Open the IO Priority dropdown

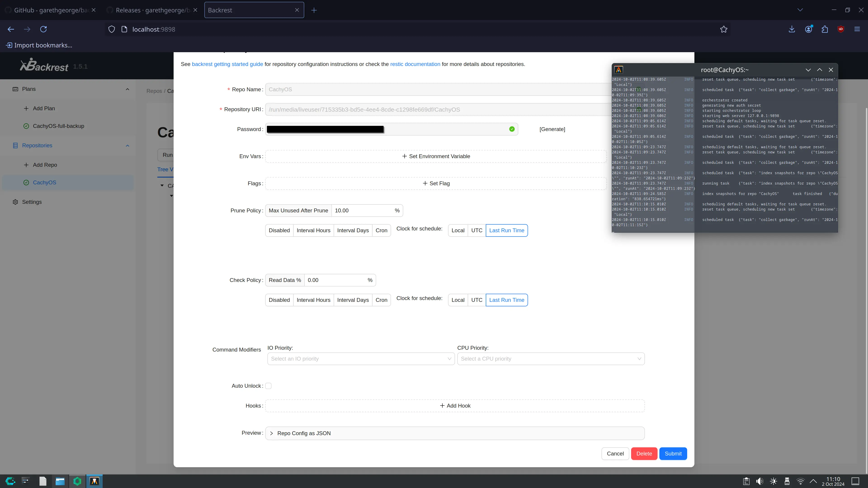[x=361, y=359]
